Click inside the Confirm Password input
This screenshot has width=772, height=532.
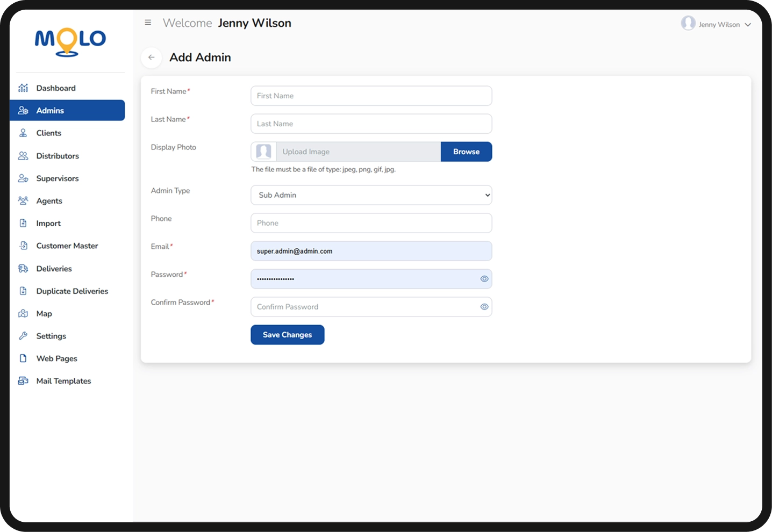[x=371, y=307]
